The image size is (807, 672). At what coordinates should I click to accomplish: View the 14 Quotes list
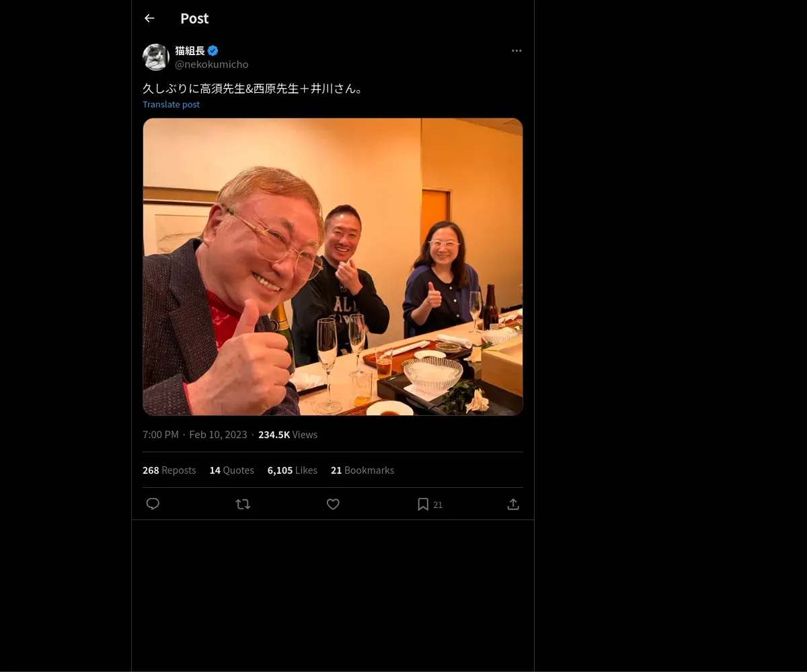coord(231,470)
